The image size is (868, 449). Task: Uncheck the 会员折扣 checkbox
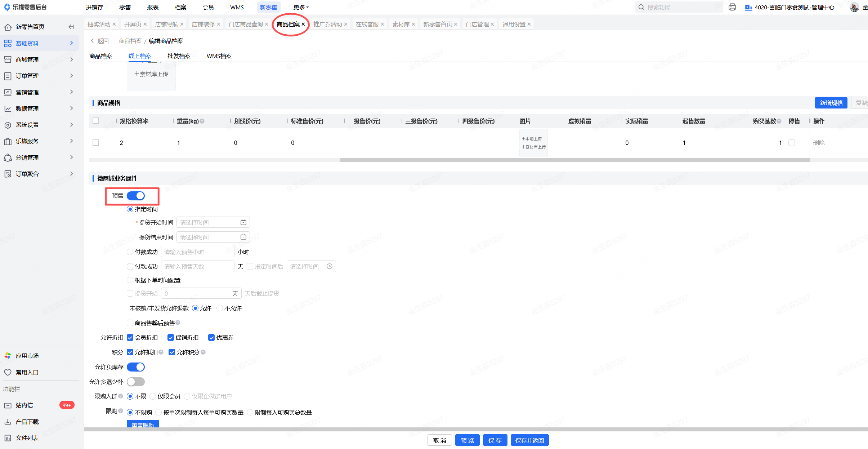(x=130, y=338)
